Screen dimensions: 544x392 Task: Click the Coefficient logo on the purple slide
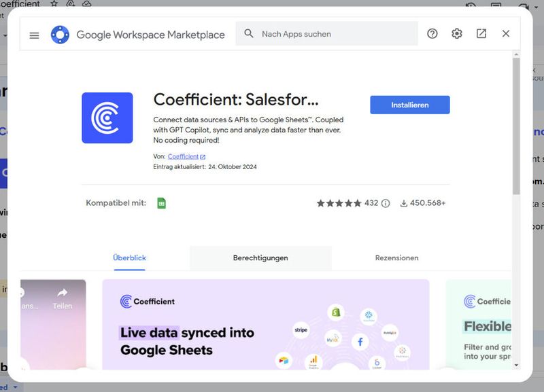[147, 301]
